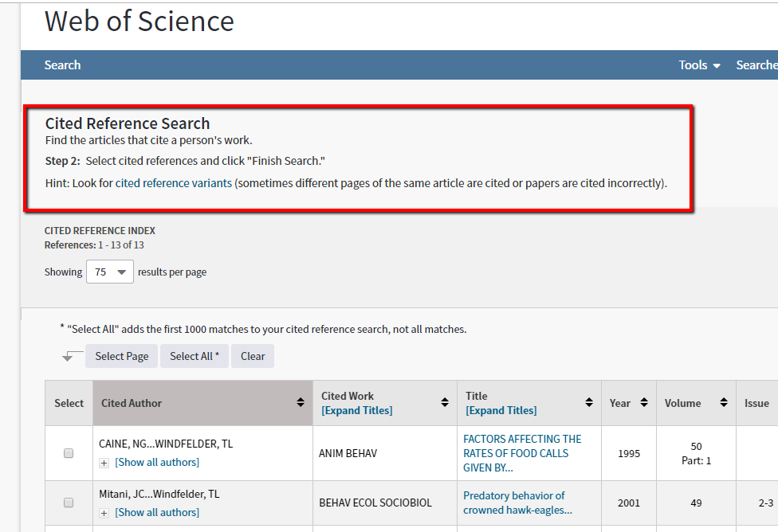Open the cited reference variants link
The width and height of the screenshot is (778, 532).
point(174,183)
